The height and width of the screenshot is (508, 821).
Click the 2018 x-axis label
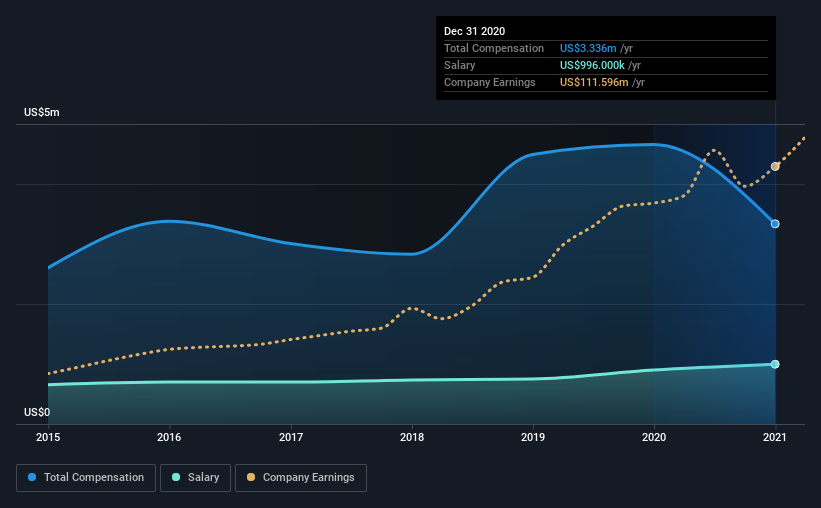pos(412,437)
